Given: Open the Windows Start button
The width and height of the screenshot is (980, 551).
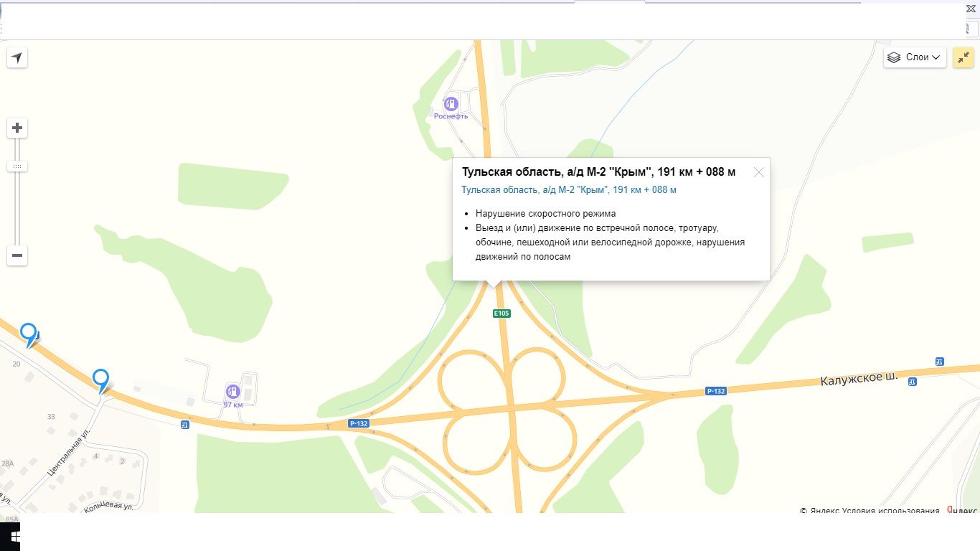Looking at the screenshot, I should coord(14,536).
